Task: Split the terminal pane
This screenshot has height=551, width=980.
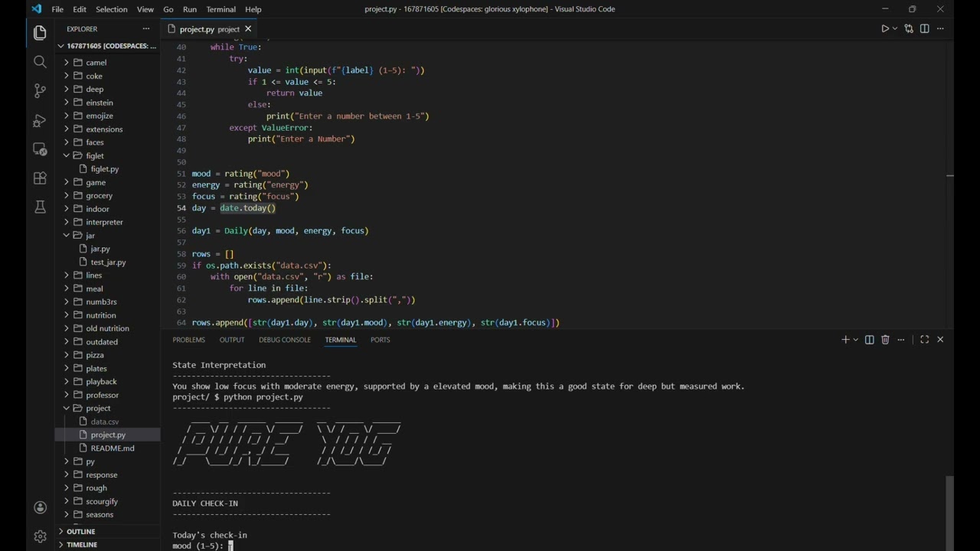Action: coord(870,340)
